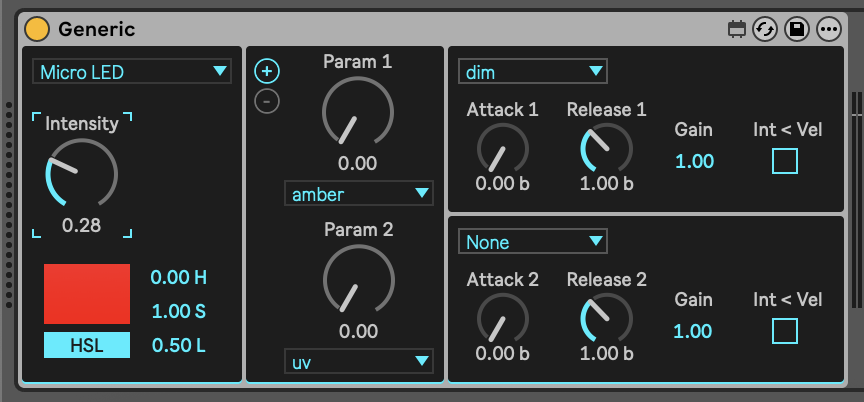Open the None envelope target dropdown
Screen dimensions: 864x402
532,241
